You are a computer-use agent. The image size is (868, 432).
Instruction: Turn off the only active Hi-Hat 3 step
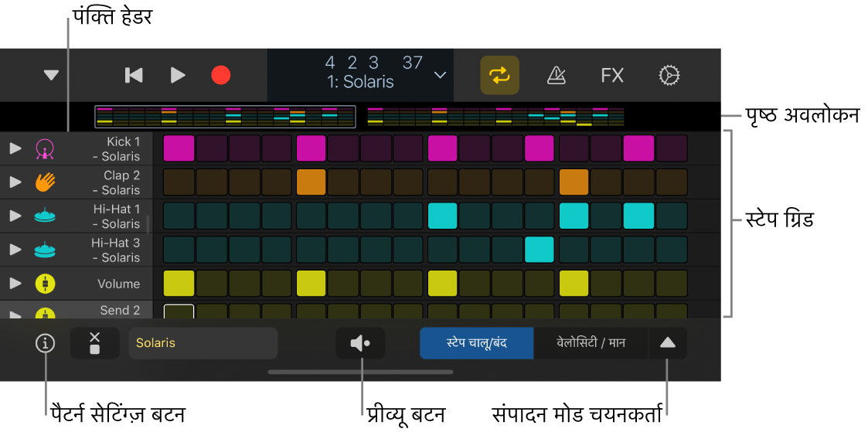click(x=540, y=250)
